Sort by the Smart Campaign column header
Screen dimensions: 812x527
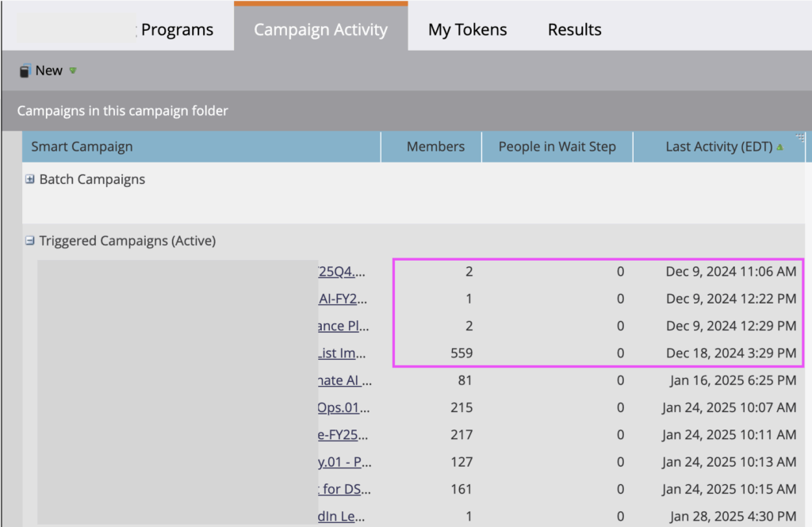point(82,147)
